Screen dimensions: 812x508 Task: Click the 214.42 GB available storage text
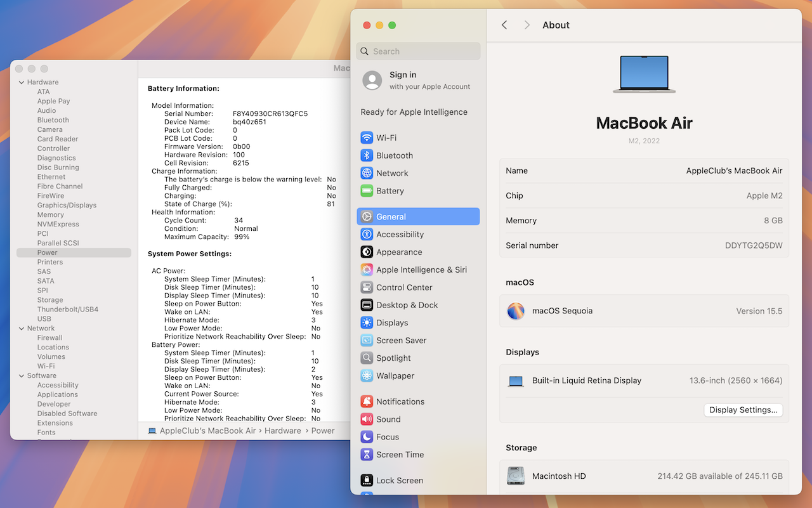(x=720, y=476)
